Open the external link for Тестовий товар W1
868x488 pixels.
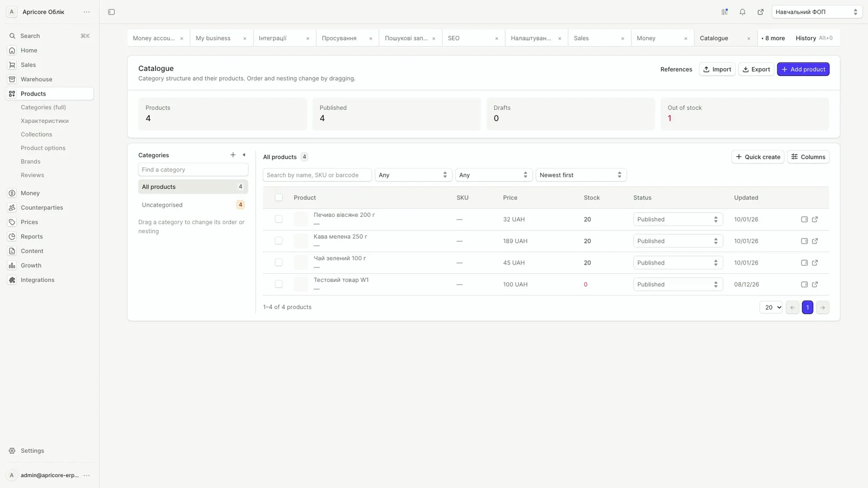point(815,285)
